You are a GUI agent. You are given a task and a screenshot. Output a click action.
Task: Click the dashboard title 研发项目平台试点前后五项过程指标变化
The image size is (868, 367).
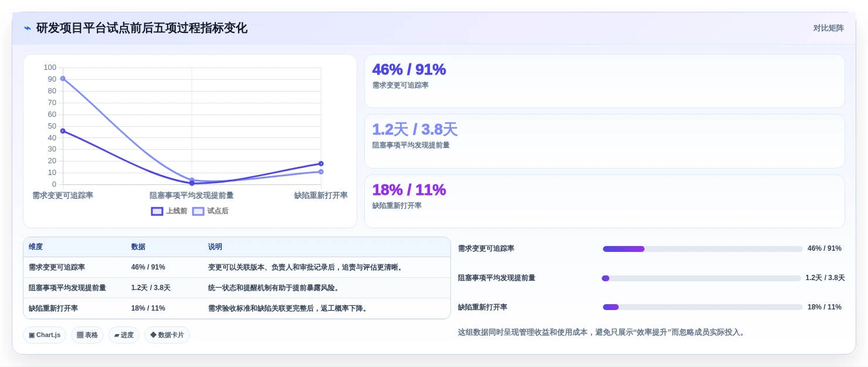(142, 28)
